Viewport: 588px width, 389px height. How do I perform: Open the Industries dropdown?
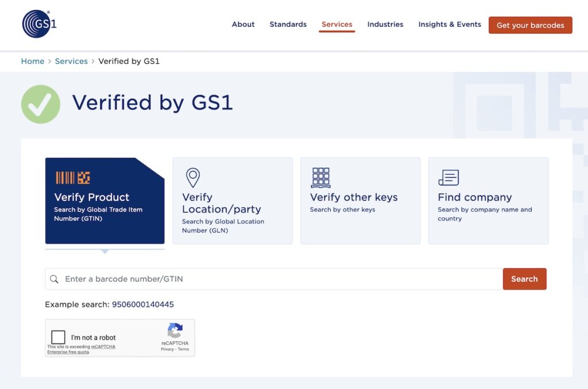point(385,24)
